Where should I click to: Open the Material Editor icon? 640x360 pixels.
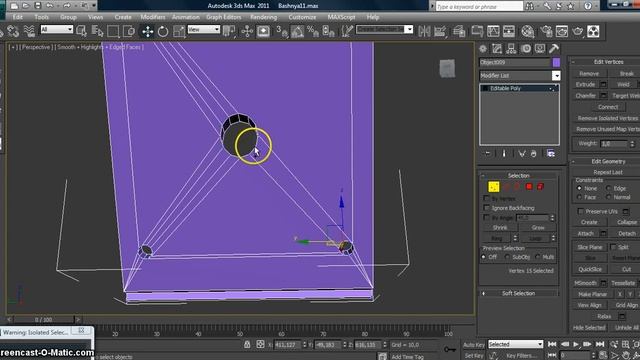pos(528,31)
